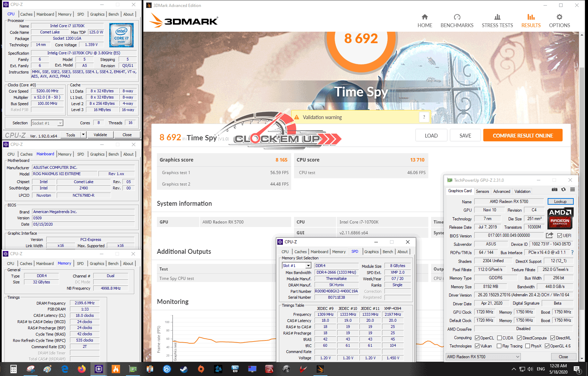Click validation warning question mark
The image size is (588, 376).
424,117
